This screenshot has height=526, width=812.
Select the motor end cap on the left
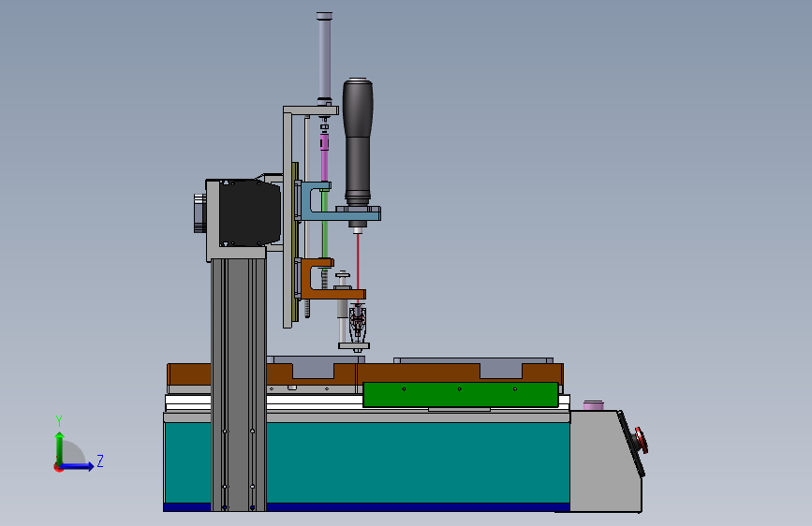point(199,212)
